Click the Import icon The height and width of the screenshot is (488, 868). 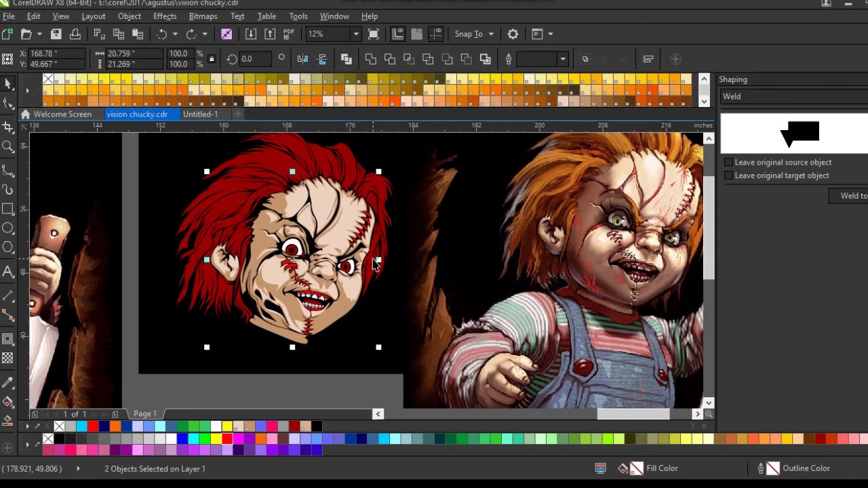(x=251, y=34)
